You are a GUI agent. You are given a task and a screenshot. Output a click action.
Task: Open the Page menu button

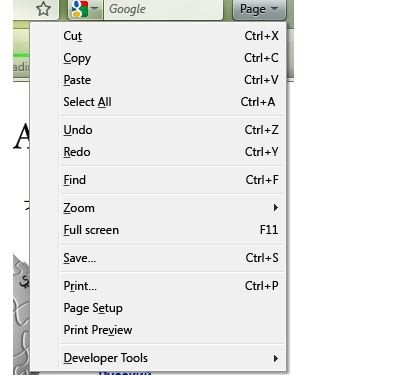coord(259,9)
